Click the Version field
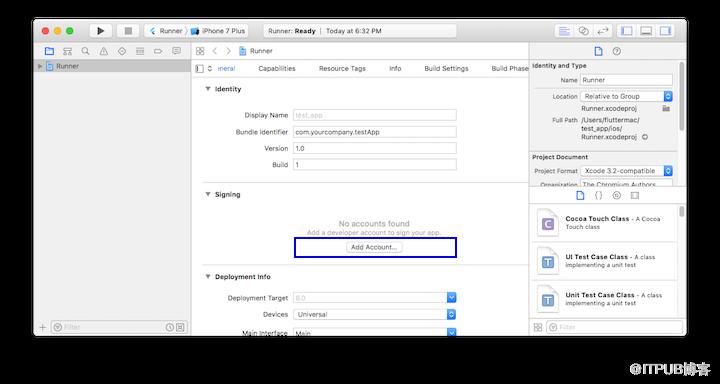The width and height of the screenshot is (720, 384). (x=375, y=148)
